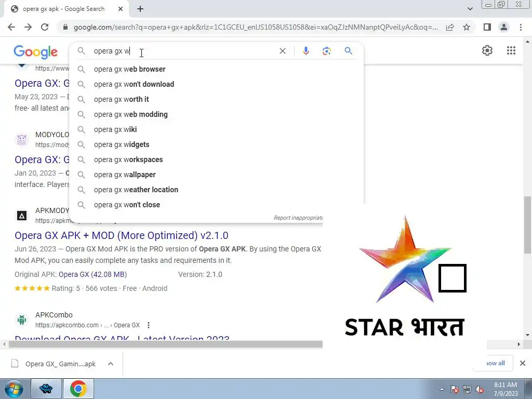Pick suggestion 'opera gx wiki'

216,129
